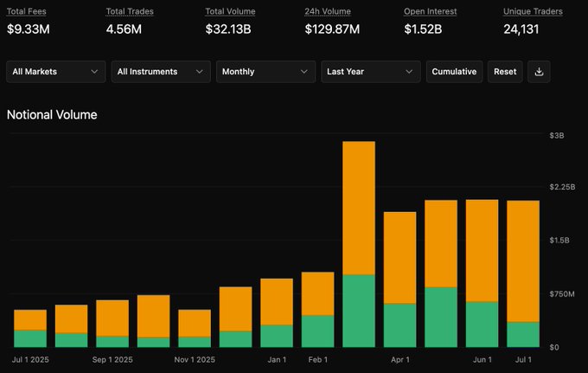The height and width of the screenshot is (373, 588).
Task: Click the Sep 1 2025 bar's orange segment
Action: click(112, 318)
